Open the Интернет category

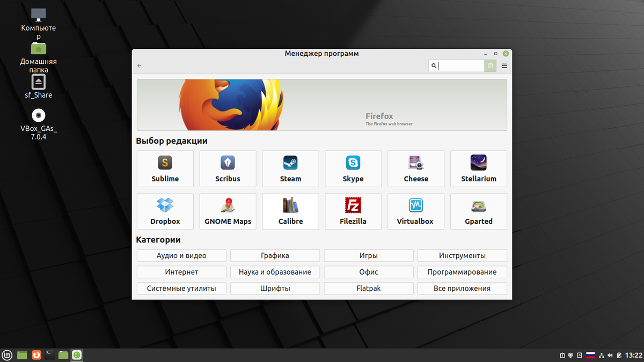coord(181,272)
